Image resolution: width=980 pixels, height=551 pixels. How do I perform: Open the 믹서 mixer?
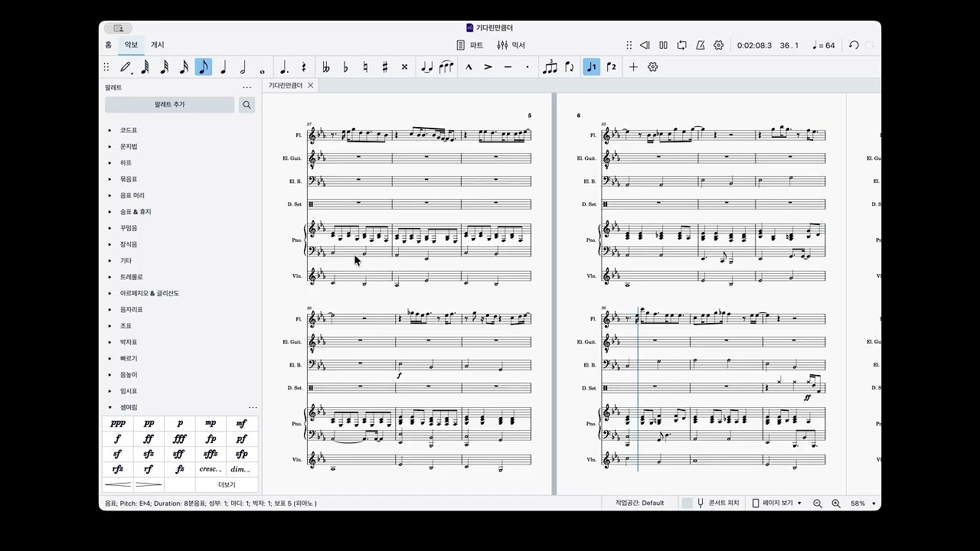tap(511, 45)
